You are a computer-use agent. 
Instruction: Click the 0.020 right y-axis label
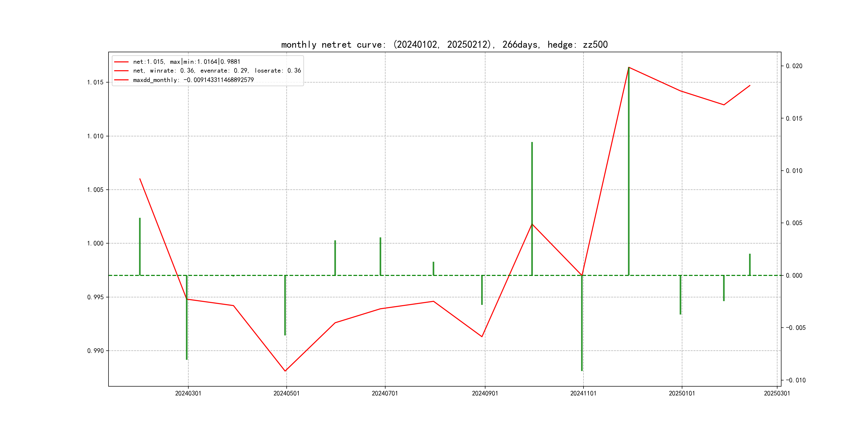tap(794, 66)
